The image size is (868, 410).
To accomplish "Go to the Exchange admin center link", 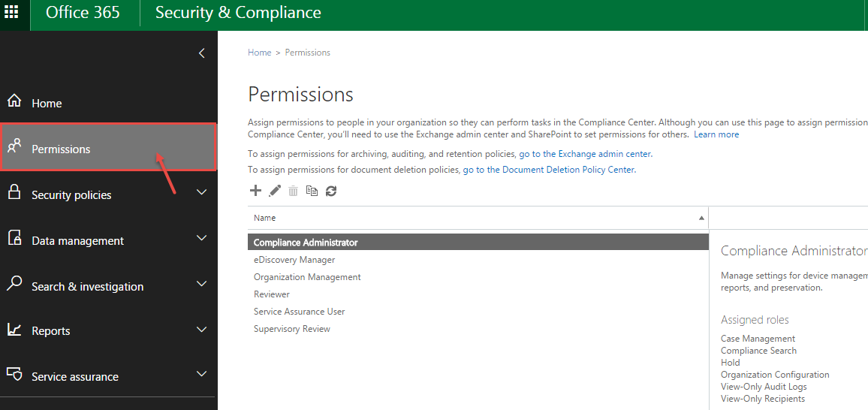I will click(586, 154).
